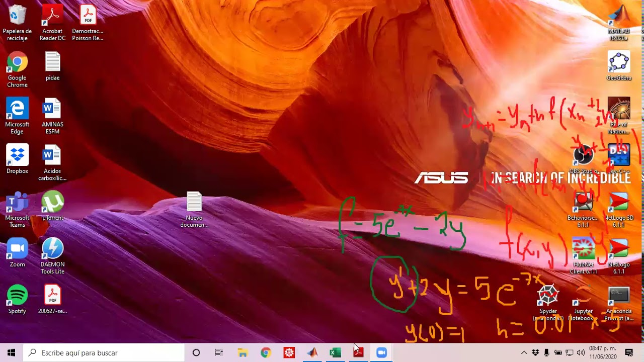This screenshot has height=362, width=644.
Task: Open the pidae text file
Action: (x=52, y=66)
